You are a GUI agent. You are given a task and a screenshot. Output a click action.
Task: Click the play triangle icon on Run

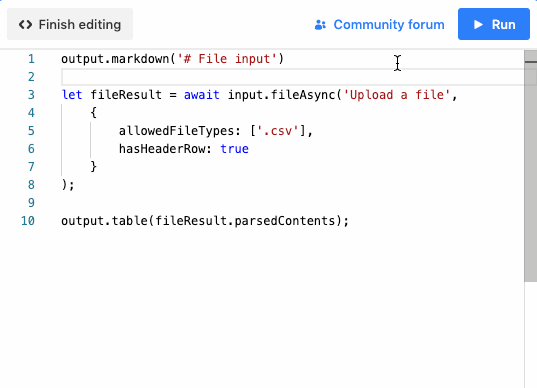pos(478,25)
